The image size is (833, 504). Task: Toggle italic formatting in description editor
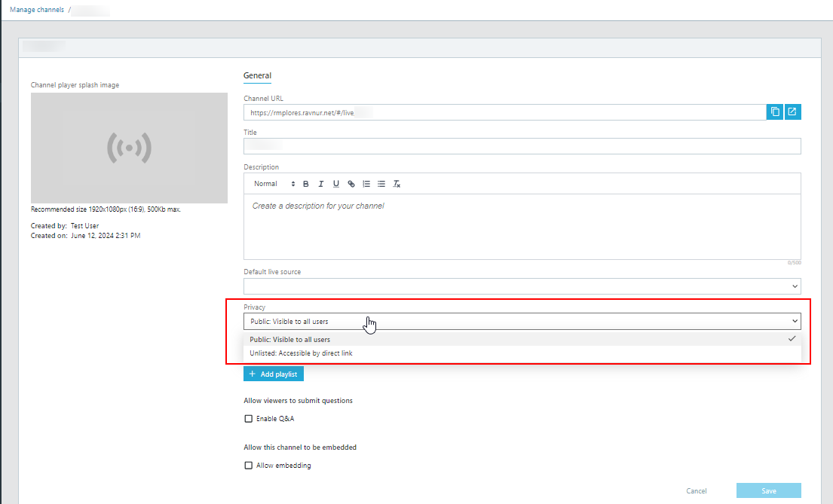click(x=321, y=184)
